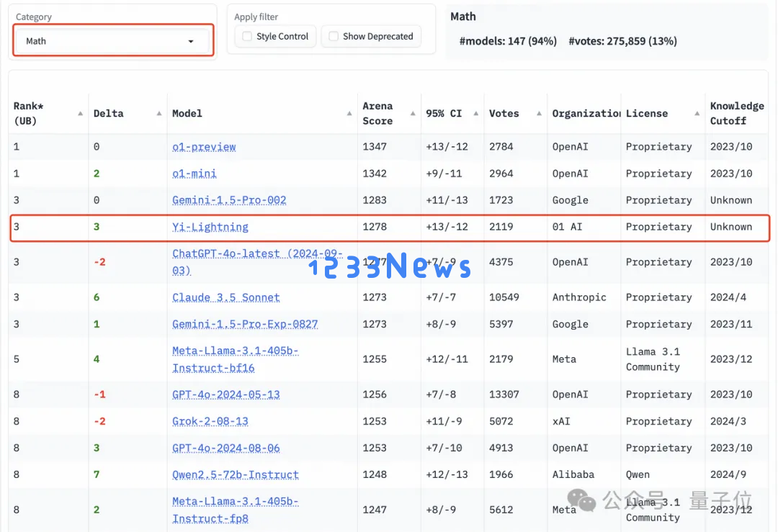Open the Yi-Lightning model link
This screenshot has width=778, height=532.
click(210, 227)
